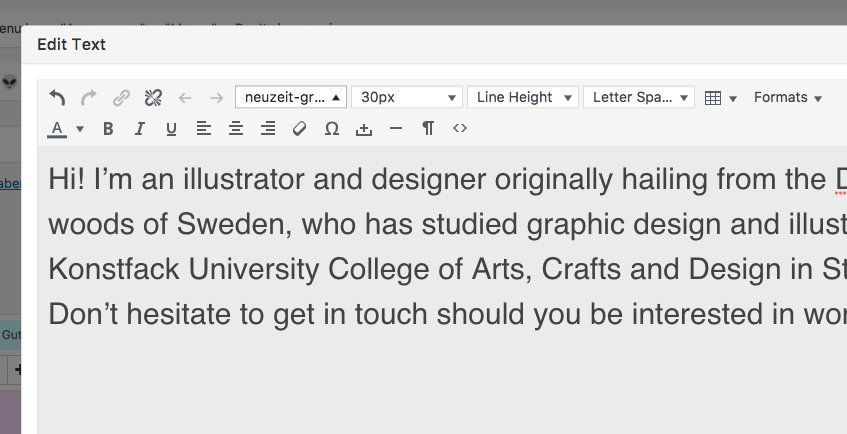Click the Insert link chain icon

[121, 97]
